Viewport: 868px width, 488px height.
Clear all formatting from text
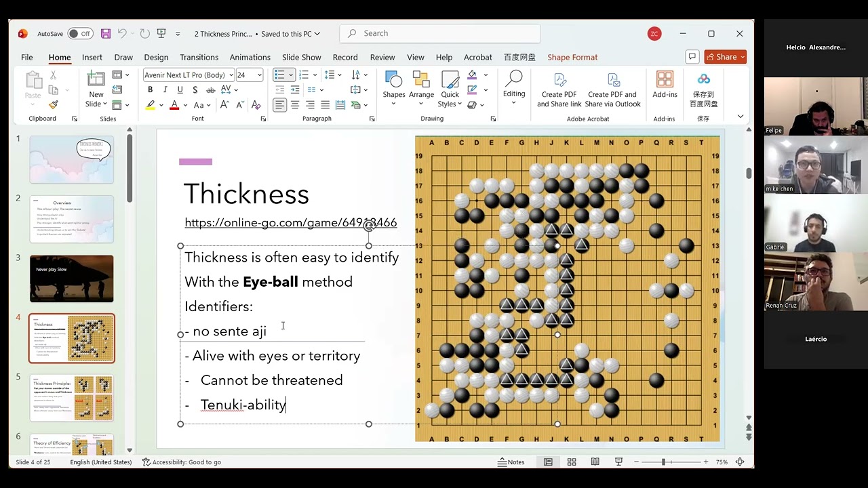(256, 105)
